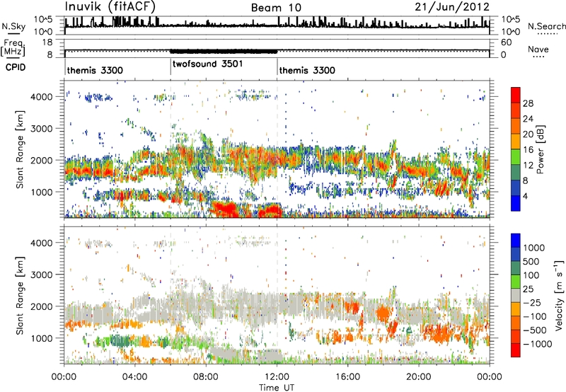Click the 'twofsound 3501' CPID label

pos(208,64)
